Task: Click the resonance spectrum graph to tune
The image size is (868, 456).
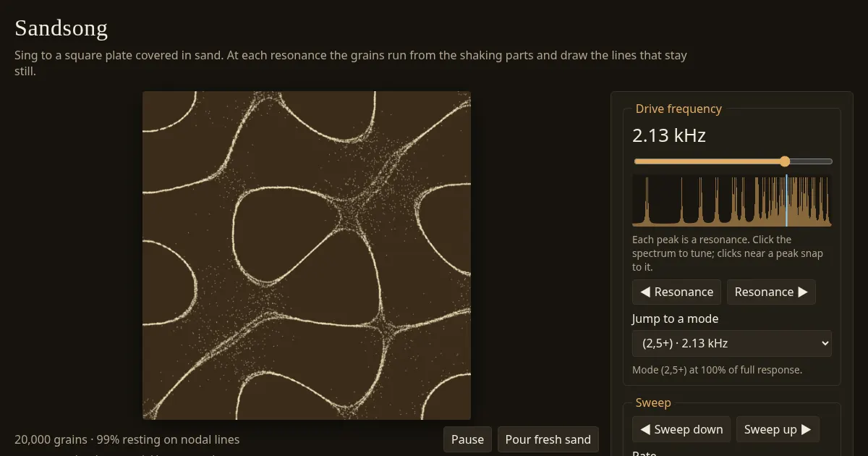Action: tap(732, 200)
